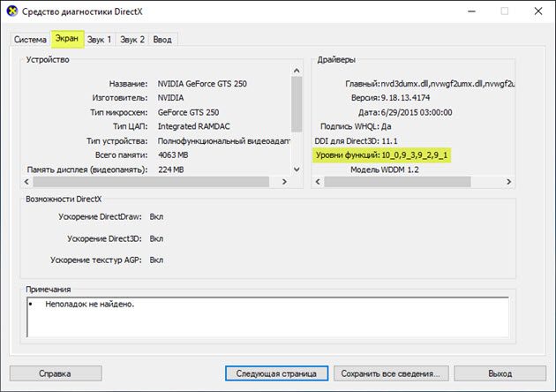
Task: Click the 'Примечания' group title
Action: 49,289
